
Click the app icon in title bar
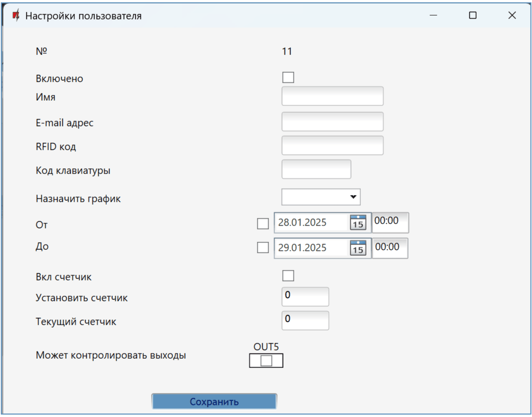click(16, 16)
